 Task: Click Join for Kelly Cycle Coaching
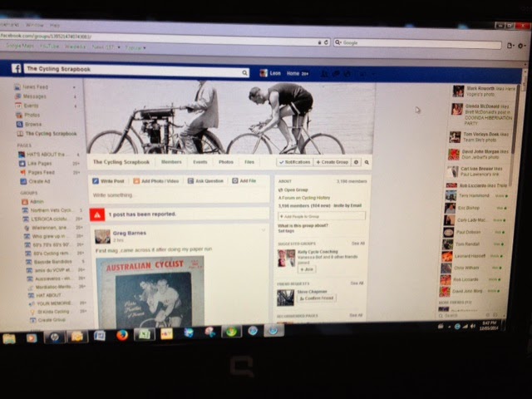307,269
